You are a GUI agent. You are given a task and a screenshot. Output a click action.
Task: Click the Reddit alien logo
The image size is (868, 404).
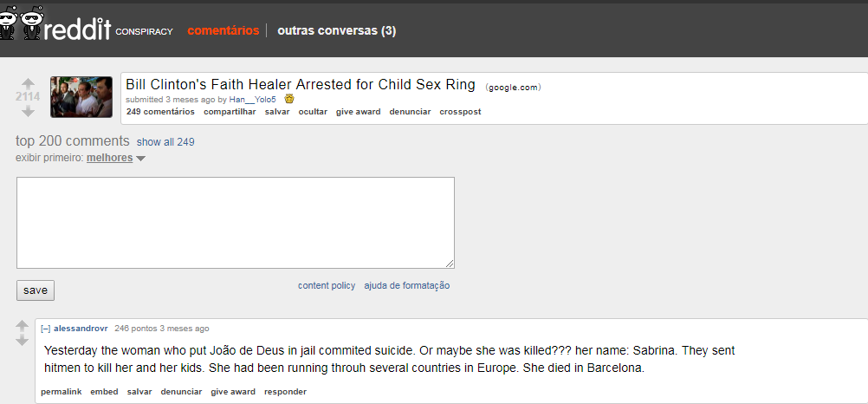pyautogui.click(x=21, y=25)
